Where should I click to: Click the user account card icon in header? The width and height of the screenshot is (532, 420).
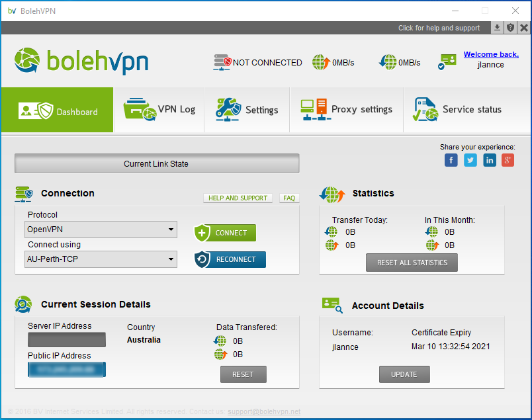[x=447, y=62]
